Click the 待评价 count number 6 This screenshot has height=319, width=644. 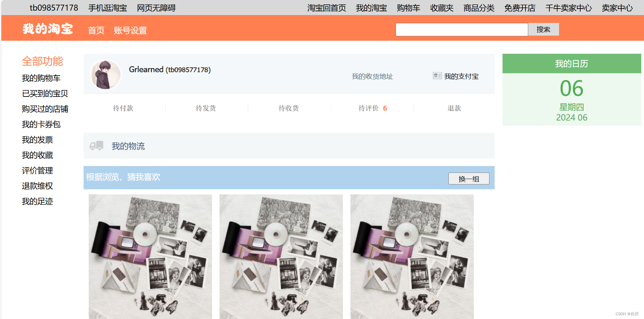pyautogui.click(x=385, y=108)
